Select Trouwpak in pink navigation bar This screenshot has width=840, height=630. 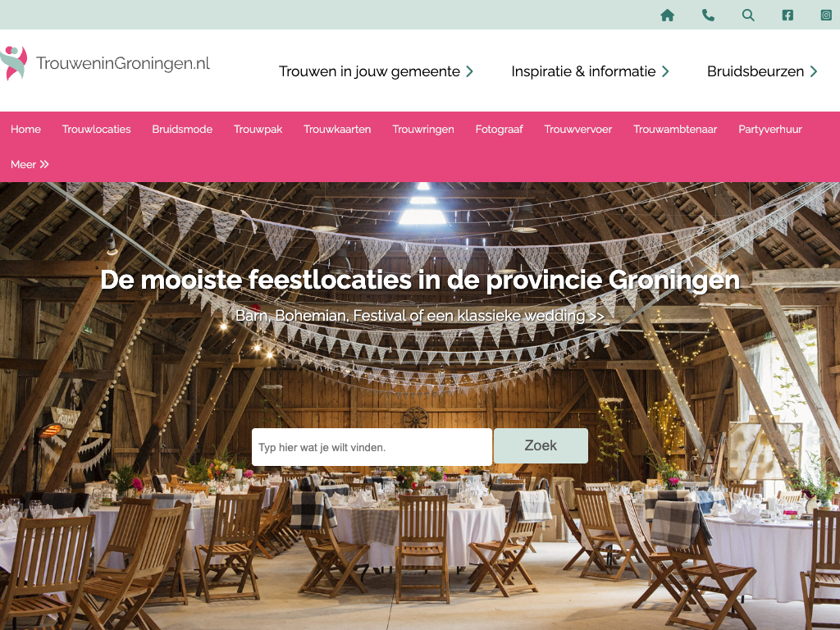click(258, 129)
